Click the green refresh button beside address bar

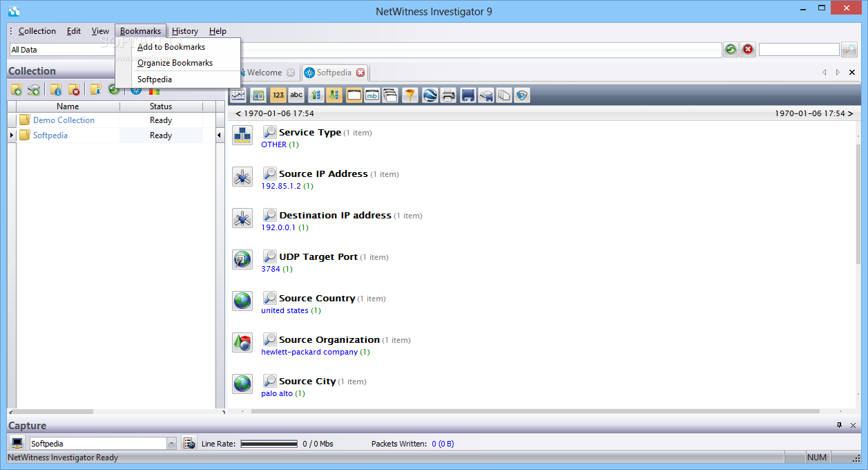[731, 50]
